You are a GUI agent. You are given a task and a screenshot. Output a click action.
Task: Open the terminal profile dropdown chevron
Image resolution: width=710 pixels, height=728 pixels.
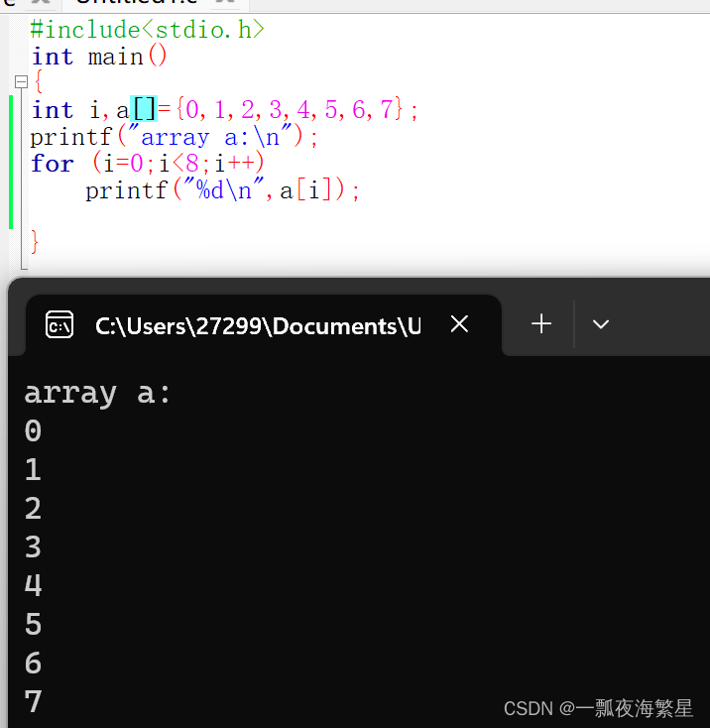click(601, 324)
